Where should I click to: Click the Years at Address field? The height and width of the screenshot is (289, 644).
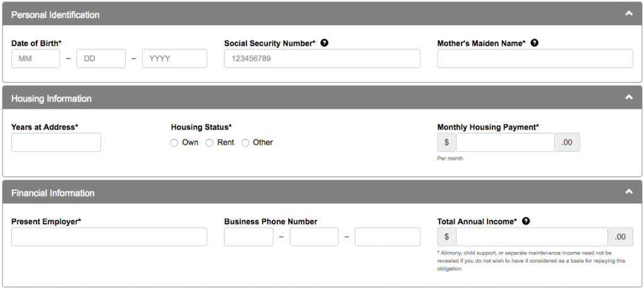click(56, 142)
